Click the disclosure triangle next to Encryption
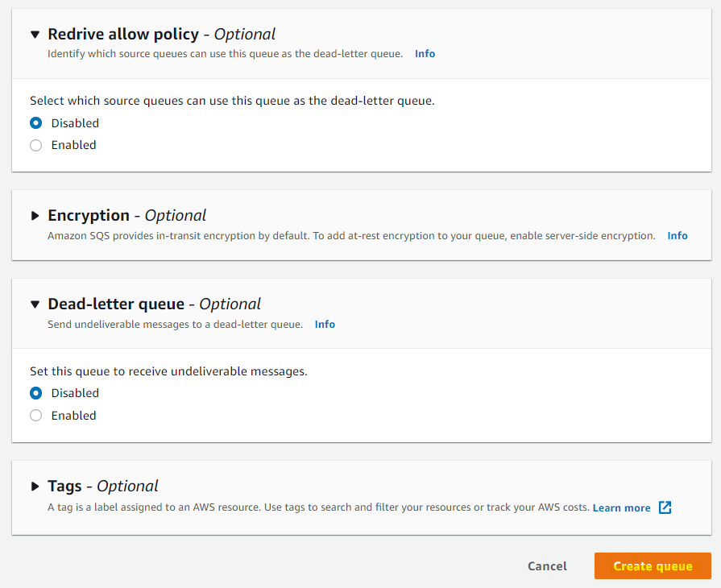 point(35,215)
